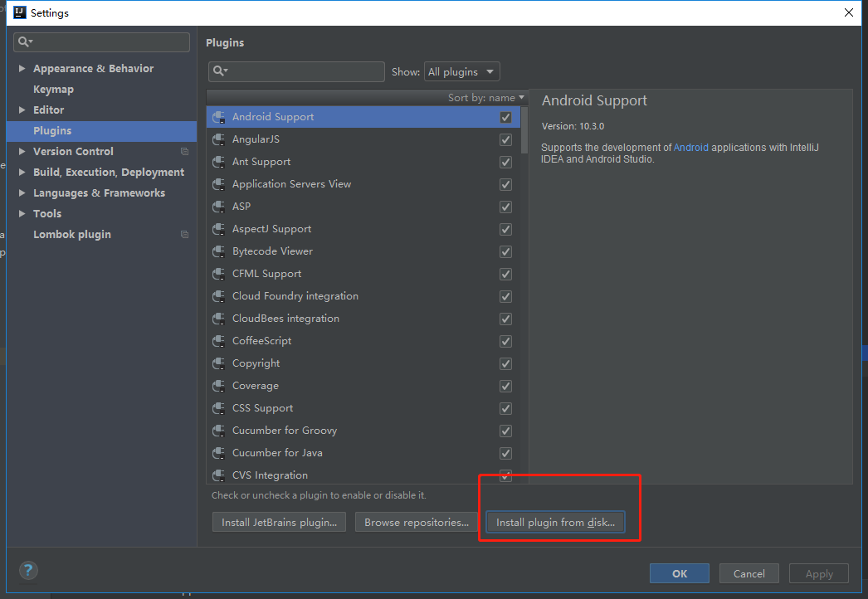
Task: Click the Application Servers View plugin icon
Action: [219, 184]
